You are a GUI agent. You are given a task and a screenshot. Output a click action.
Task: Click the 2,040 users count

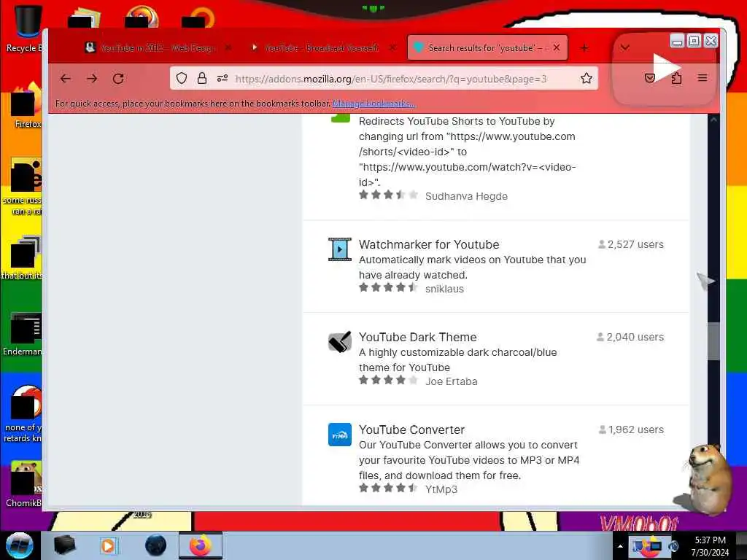coord(630,337)
